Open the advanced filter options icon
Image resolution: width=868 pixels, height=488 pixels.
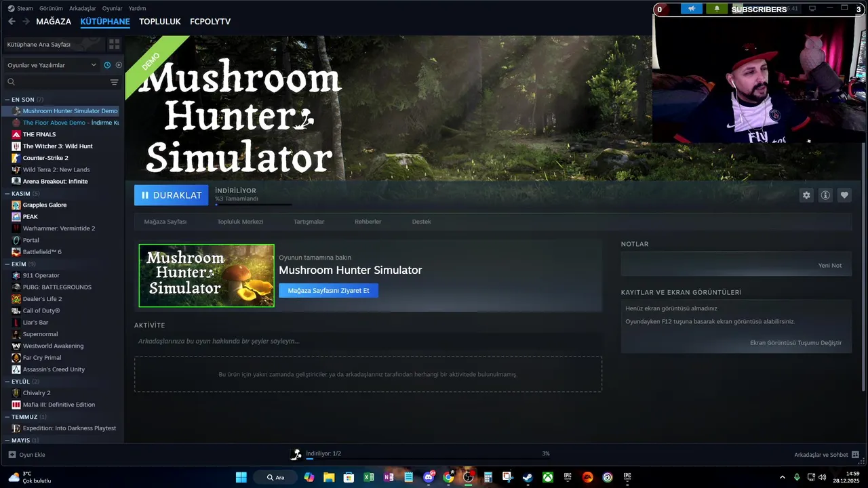(114, 82)
